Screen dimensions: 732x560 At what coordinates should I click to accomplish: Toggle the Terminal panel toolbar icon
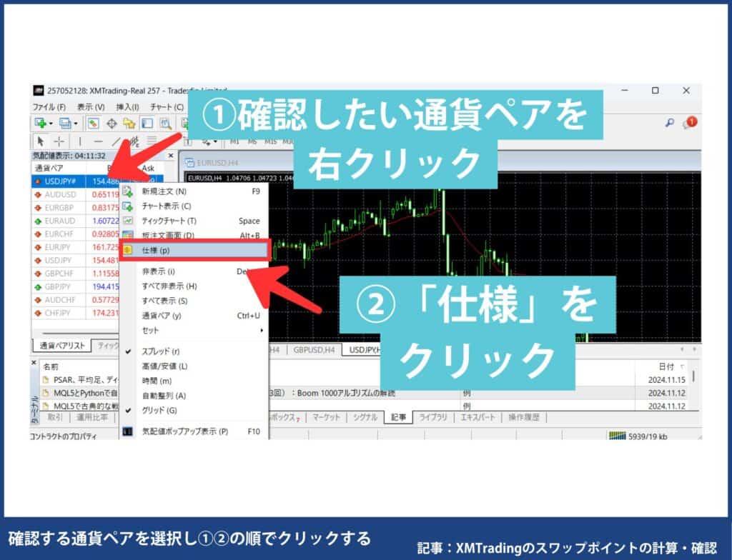tap(147, 123)
